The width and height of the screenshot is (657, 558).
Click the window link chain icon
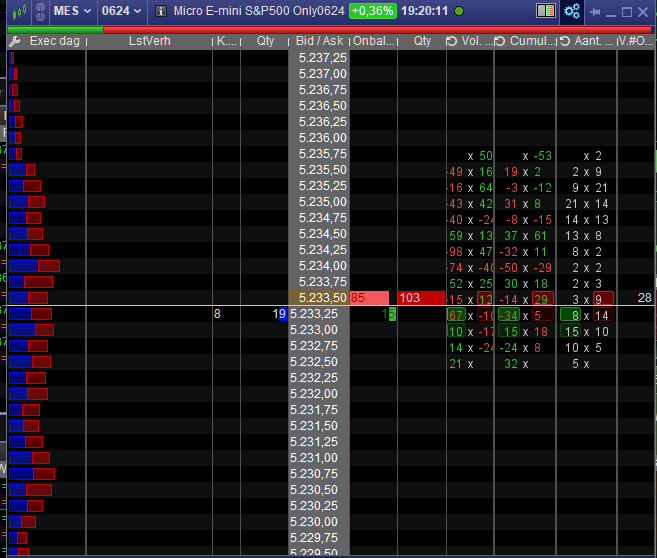[40, 11]
